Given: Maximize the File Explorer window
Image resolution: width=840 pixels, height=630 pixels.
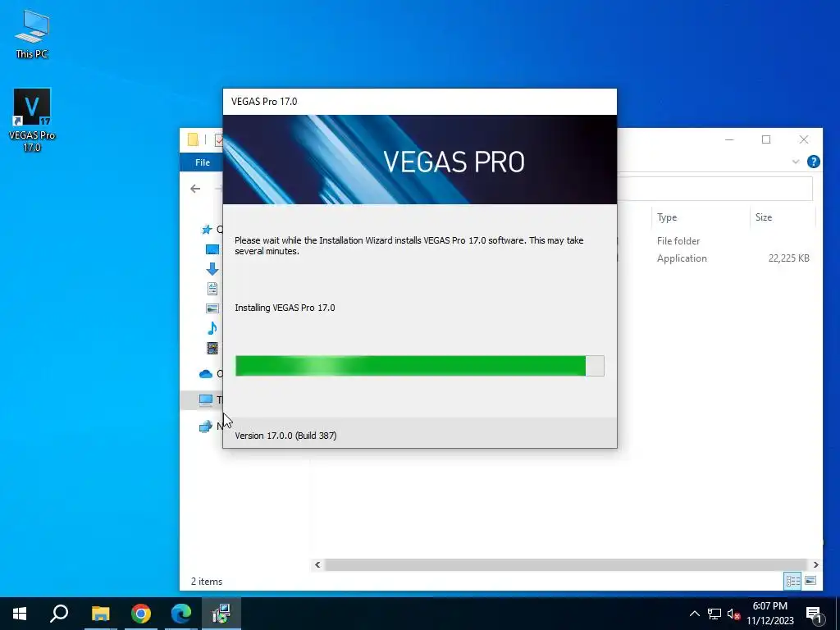Looking at the screenshot, I should tap(766, 139).
